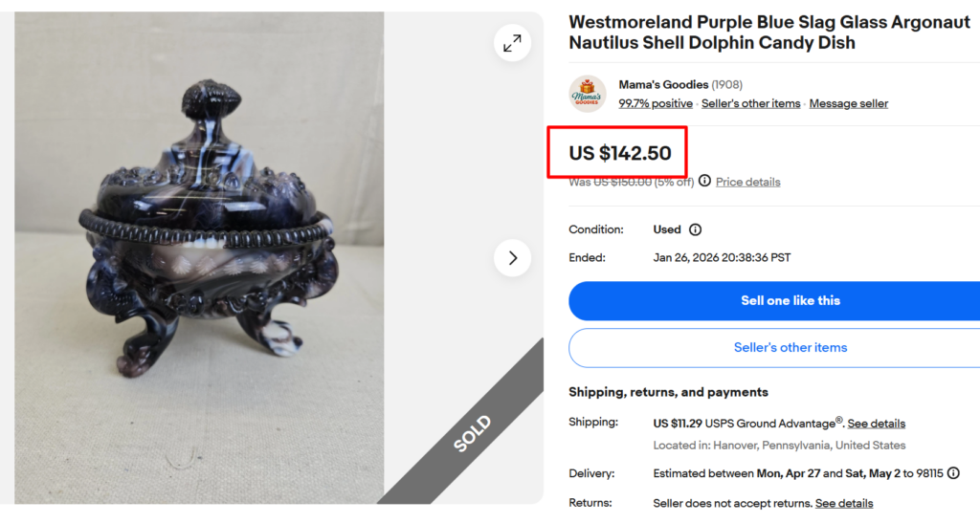
Task: Click the expand image fullscreen icon
Action: pyautogui.click(x=513, y=43)
